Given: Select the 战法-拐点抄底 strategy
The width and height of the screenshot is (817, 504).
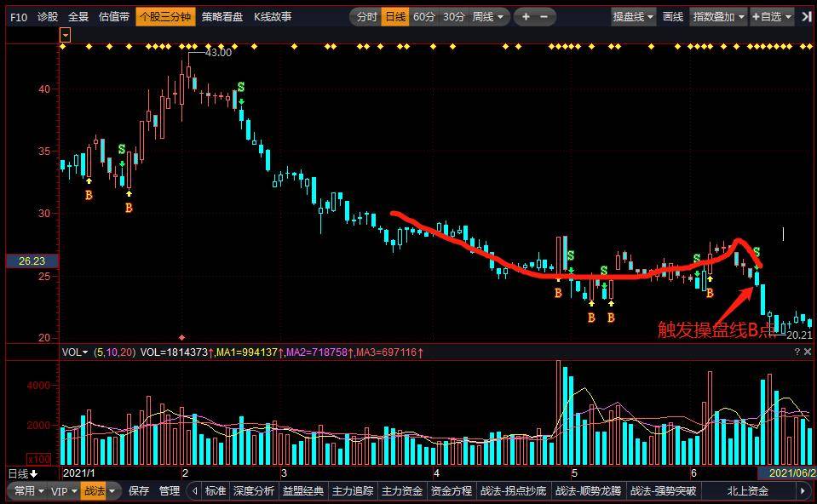Looking at the screenshot, I should (x=513, y=490).
